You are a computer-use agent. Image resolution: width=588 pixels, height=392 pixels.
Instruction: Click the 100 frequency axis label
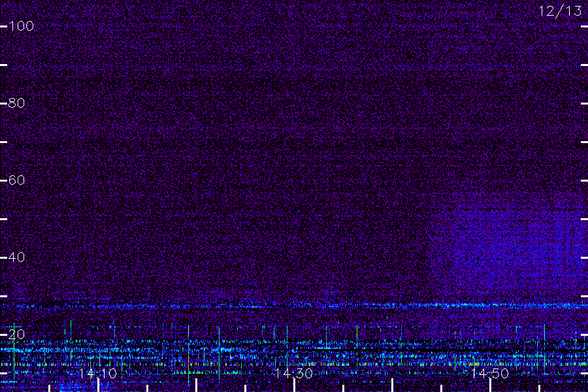[21, 26]
